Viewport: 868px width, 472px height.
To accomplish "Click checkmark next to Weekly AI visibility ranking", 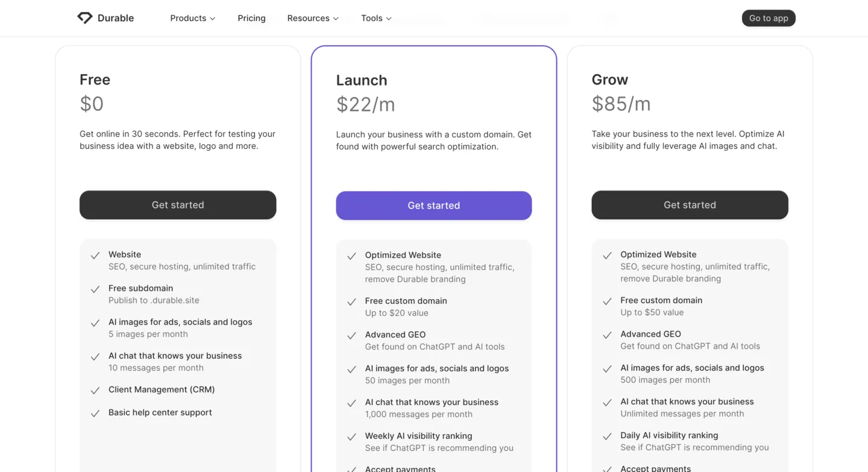I will [x=351, y=437].
